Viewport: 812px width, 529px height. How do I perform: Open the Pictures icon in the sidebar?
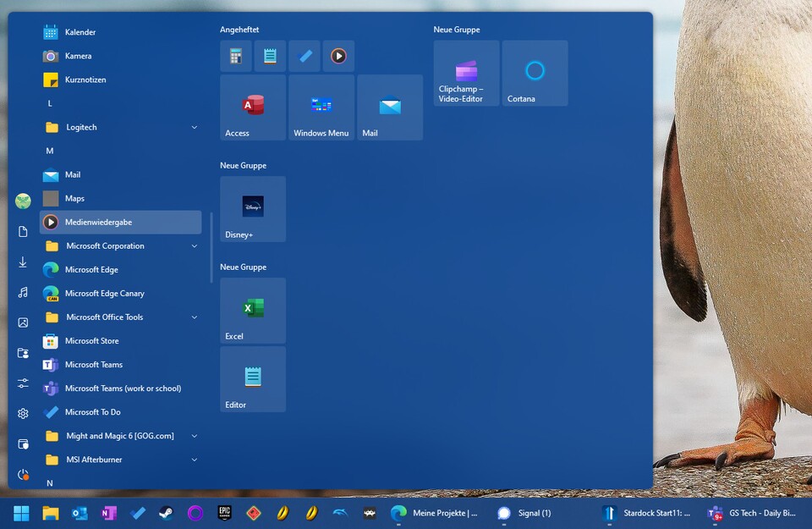tap(23, 322)
